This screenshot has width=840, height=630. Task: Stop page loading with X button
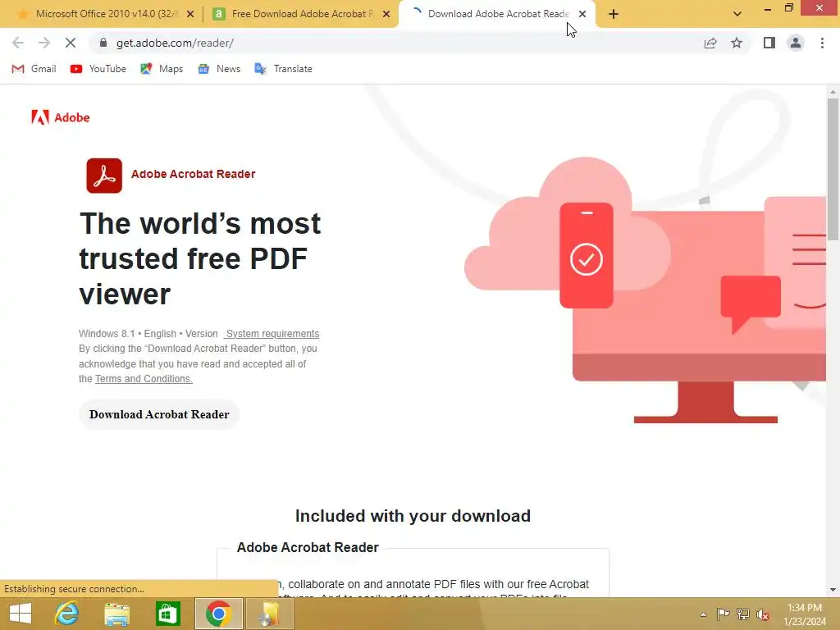point(71,43)
